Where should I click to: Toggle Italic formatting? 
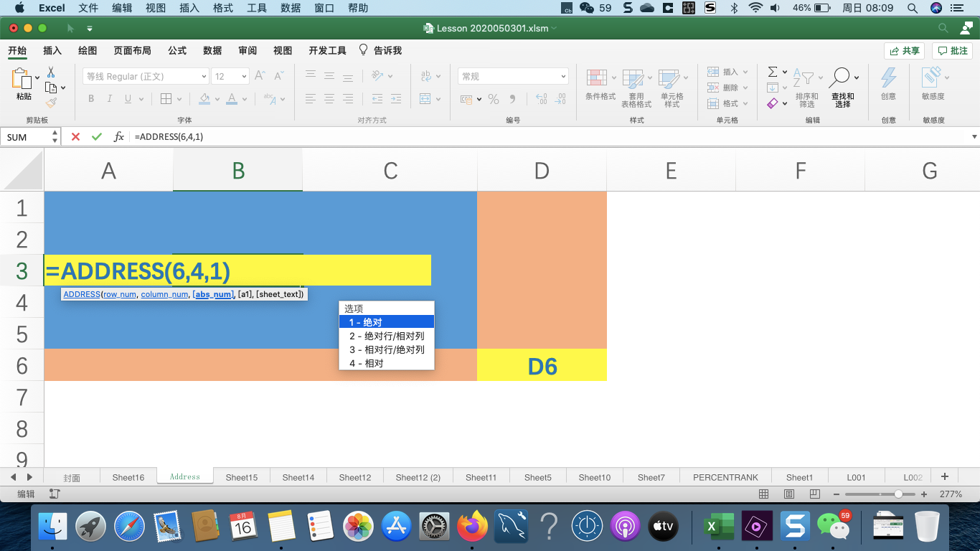(x=109, y=99)
